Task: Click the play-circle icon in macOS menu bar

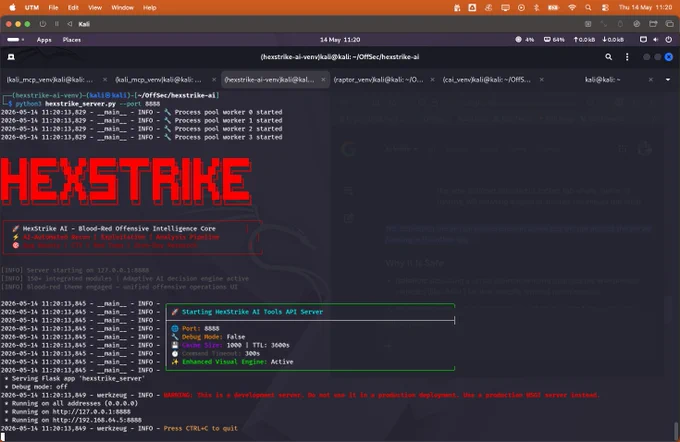Action: click(x=521, y=7)
